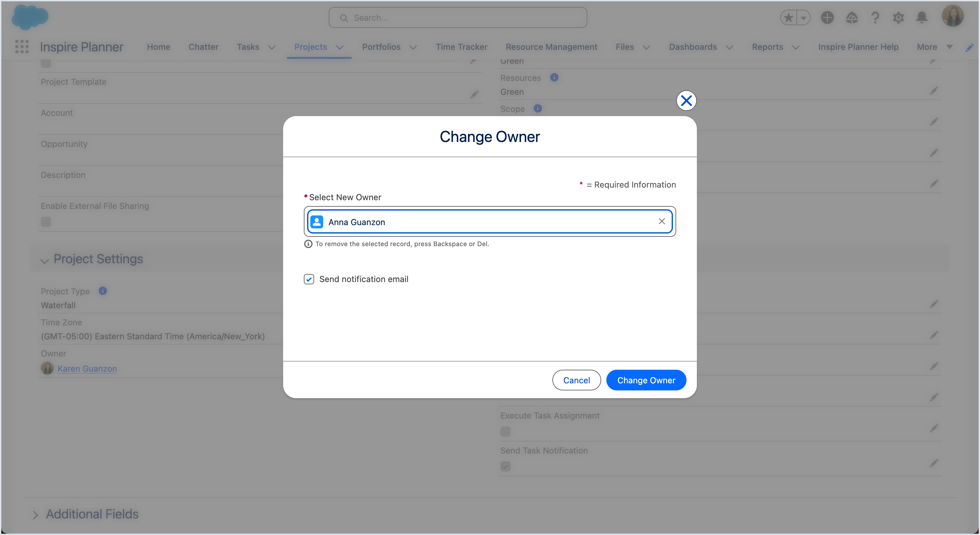Collapse the Project Settings section
This screenshot has height=535, width=980.
click(x=45, y=261)
